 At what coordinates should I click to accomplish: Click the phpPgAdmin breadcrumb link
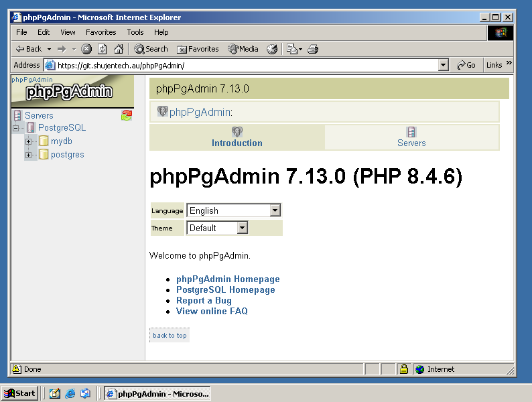(201, 113)
